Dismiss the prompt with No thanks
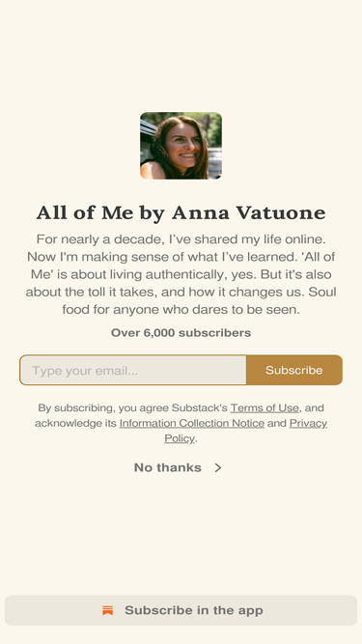Screen dimensions: 362x644 click(178, 468)
